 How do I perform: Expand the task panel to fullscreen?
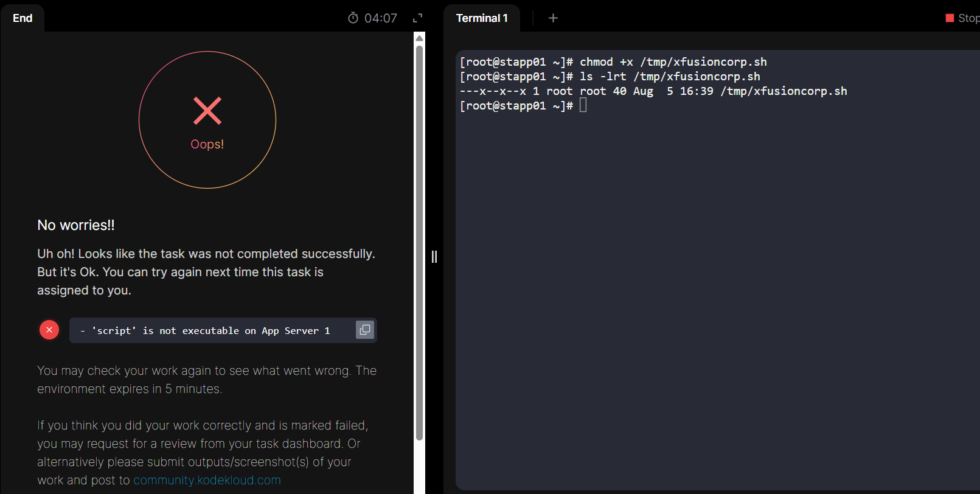coord(417,18)
